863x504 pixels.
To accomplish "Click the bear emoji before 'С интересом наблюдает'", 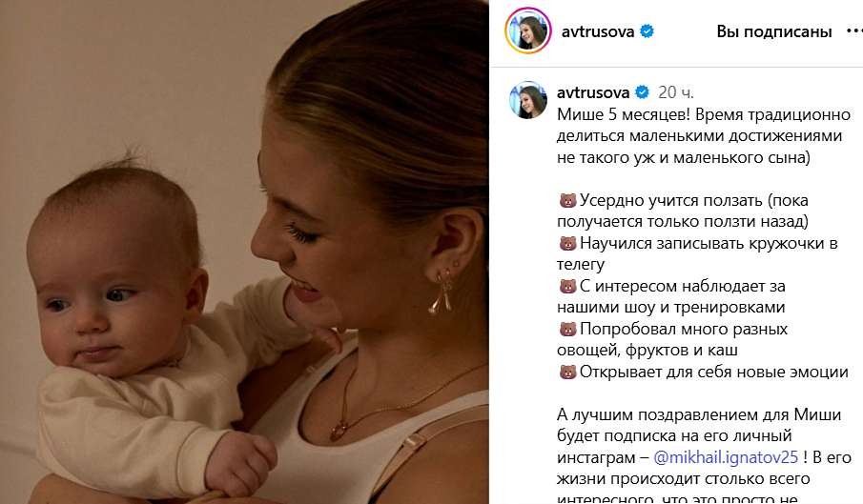I will (x=567, y=287).
